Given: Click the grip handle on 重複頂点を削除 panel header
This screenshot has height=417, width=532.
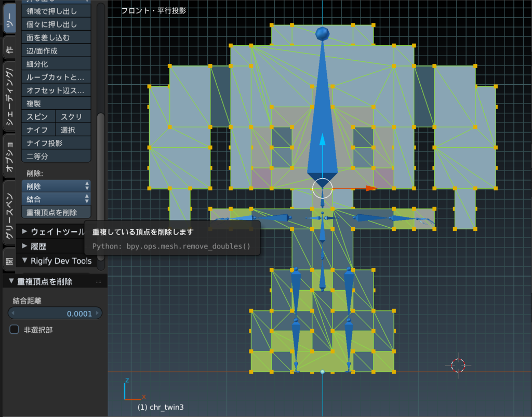Looking at the screenshot, I should (x=98, y=281).
